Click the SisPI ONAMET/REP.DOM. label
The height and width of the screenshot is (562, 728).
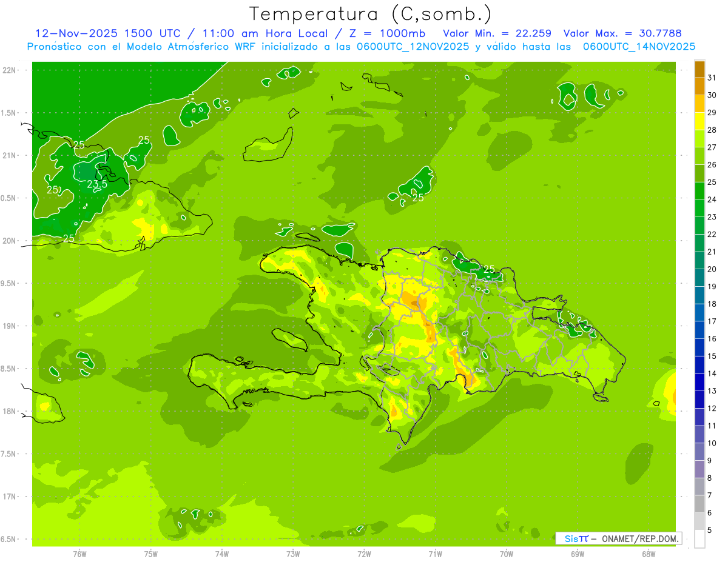tap(620, 538)
